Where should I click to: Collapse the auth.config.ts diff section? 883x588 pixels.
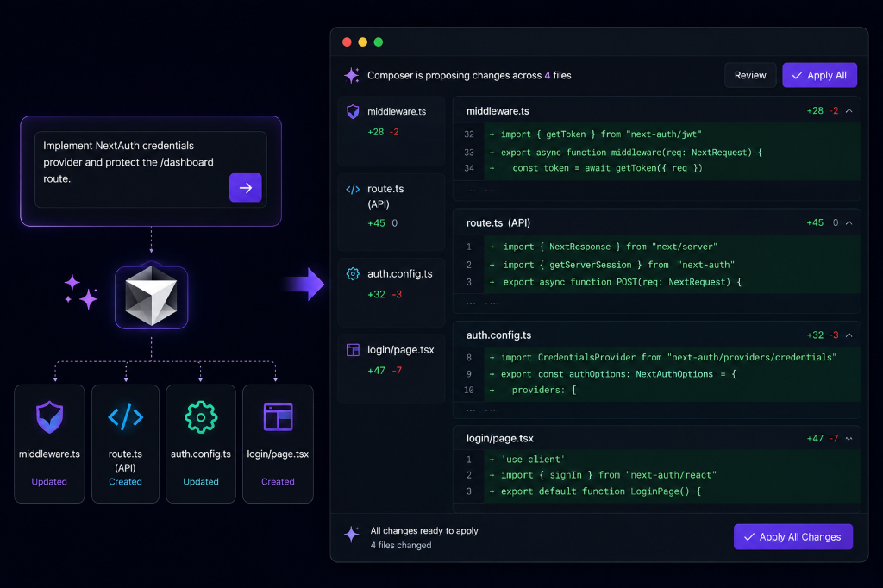pos(849,335)
